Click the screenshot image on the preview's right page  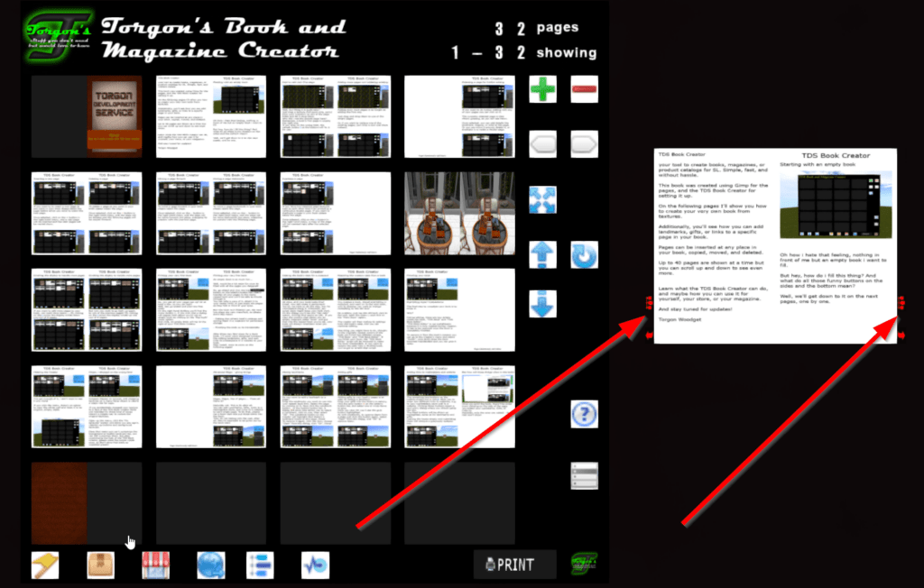coord(836,205)
